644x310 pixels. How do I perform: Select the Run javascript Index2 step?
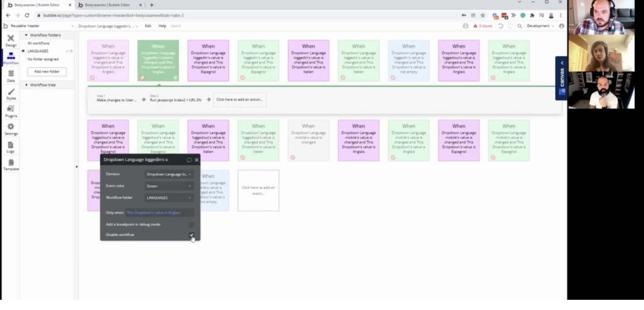click(x=175, y=100)
